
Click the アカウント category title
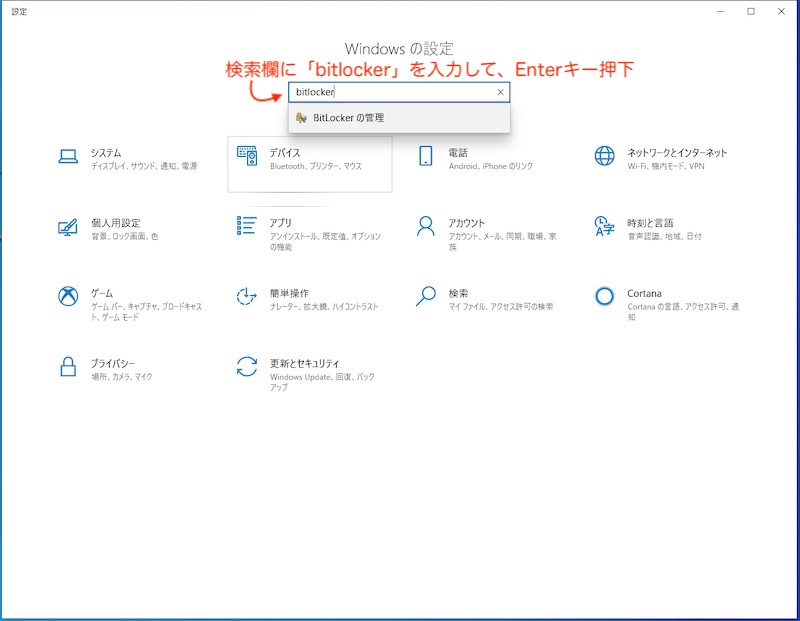pyautogui.click(x=466, y=223)
